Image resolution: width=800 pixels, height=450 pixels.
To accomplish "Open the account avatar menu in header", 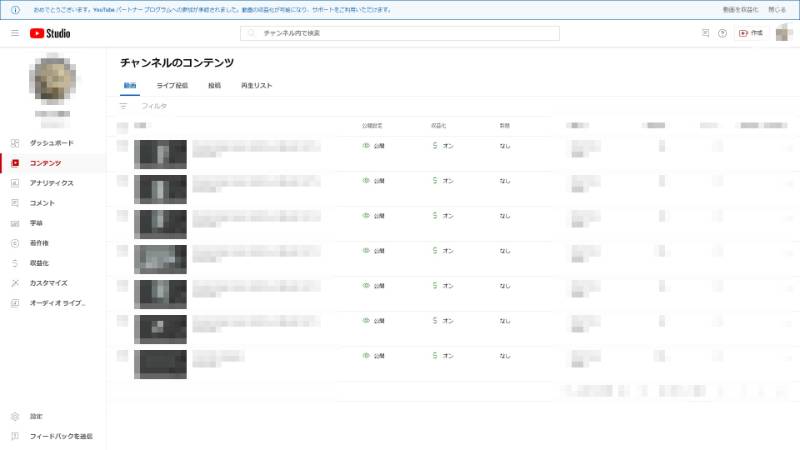I will tap(784, 33).
